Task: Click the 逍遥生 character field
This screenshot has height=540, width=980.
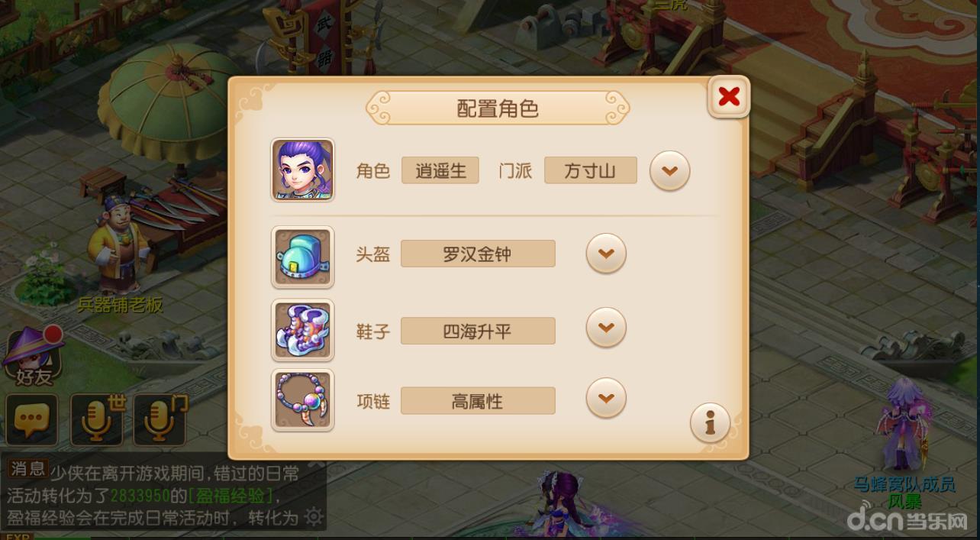Action: [x=440, y=170]
